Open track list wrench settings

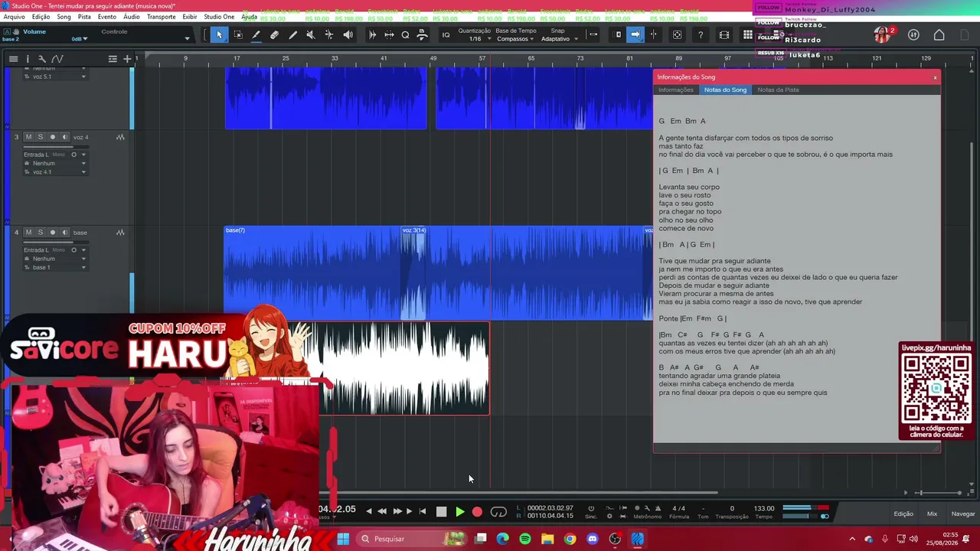click(x=42, y=59)
